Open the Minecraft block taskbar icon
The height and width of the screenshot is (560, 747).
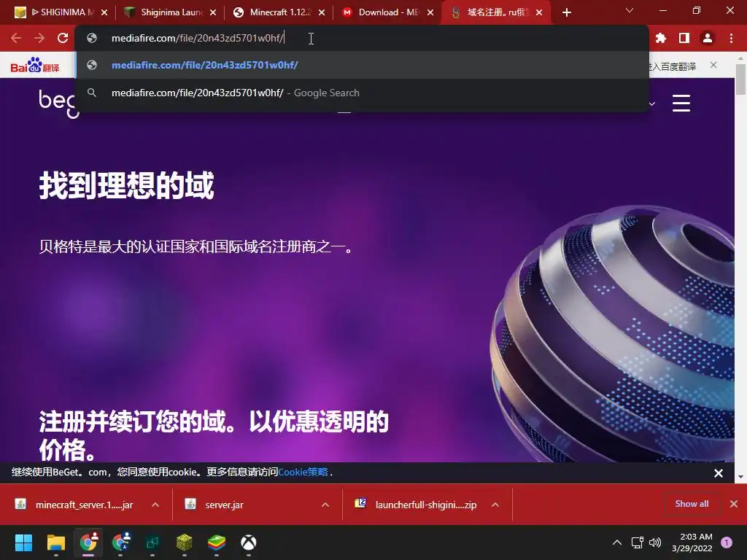[x=185, y=542]
